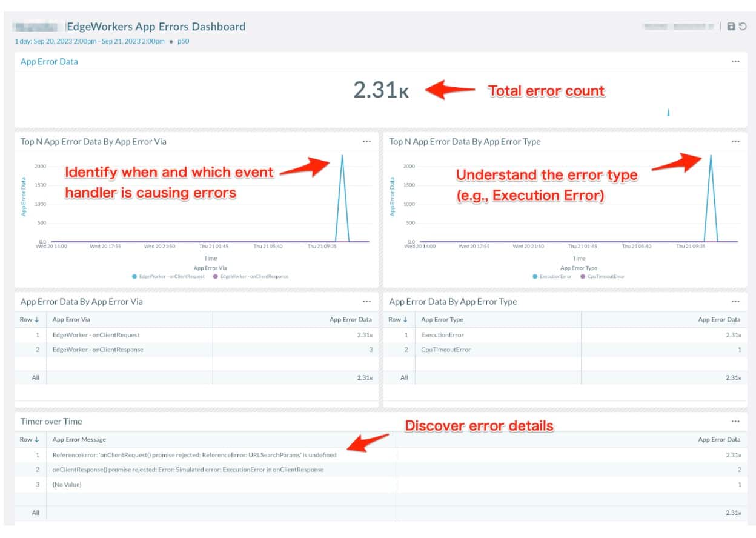The image size is (756, 538).
Task: Open the Timer over Time panel options
Action: coord(735,421)
